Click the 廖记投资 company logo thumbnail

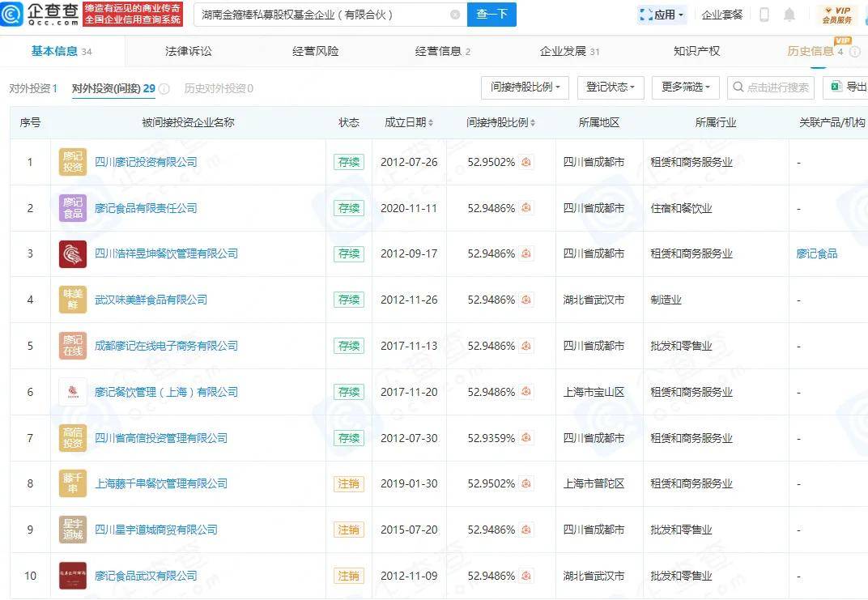click(73, 162)
